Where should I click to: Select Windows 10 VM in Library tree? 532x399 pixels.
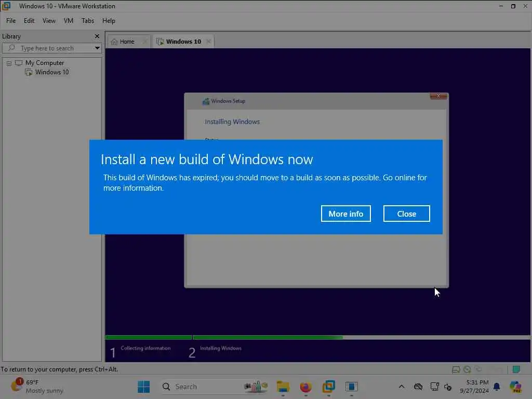tap(51, 72)
